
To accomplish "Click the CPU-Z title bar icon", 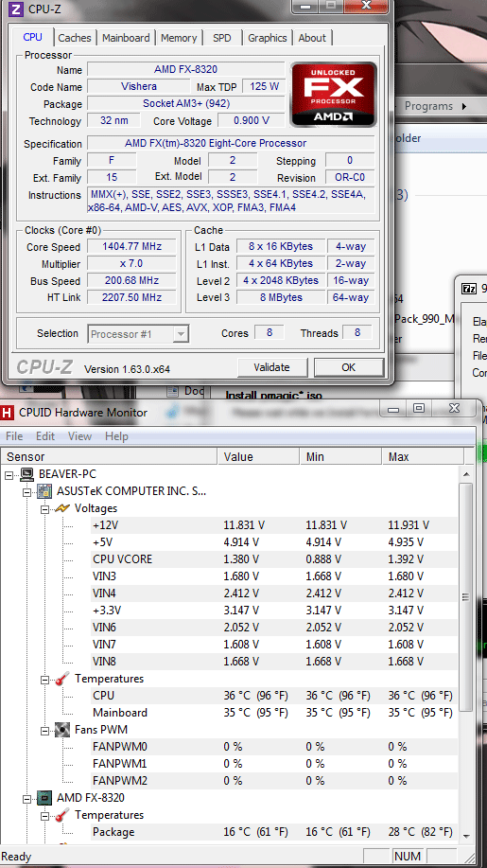I will pyautogui.click(x=17, y=8).
